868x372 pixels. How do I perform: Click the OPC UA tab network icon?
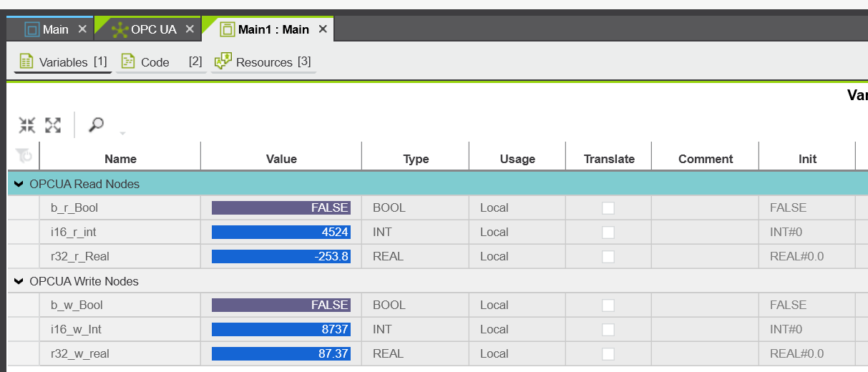120,29
